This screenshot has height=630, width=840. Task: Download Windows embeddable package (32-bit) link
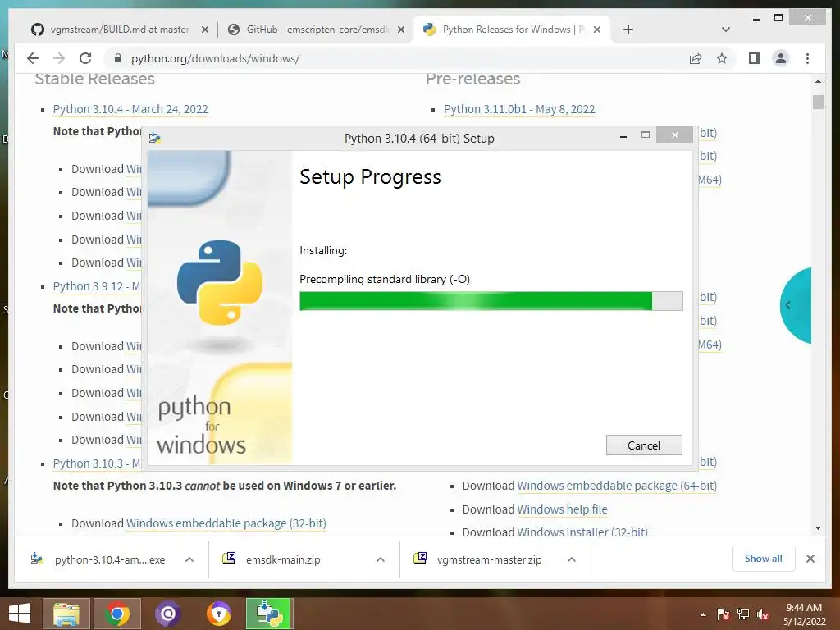(226, 523)
